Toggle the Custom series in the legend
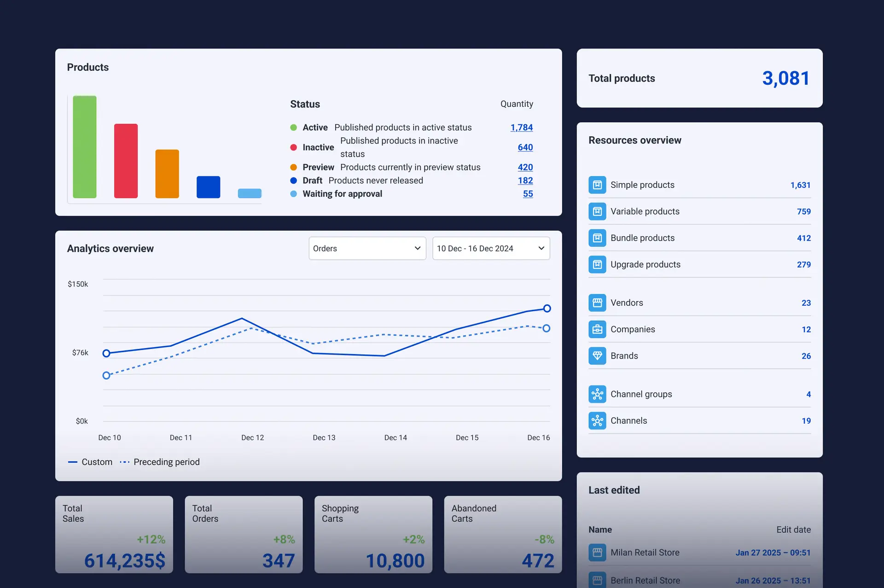Viewport: 884px width, 588px height. coord(90,462)
